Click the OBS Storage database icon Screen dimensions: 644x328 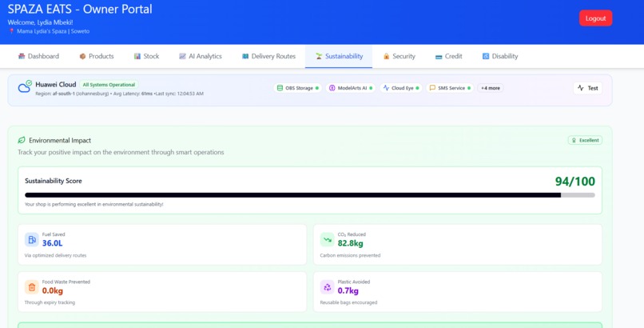(280, 88)
